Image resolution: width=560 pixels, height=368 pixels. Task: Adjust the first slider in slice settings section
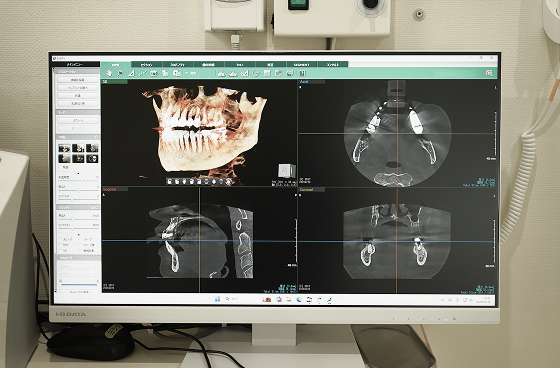tap(78, 220)
